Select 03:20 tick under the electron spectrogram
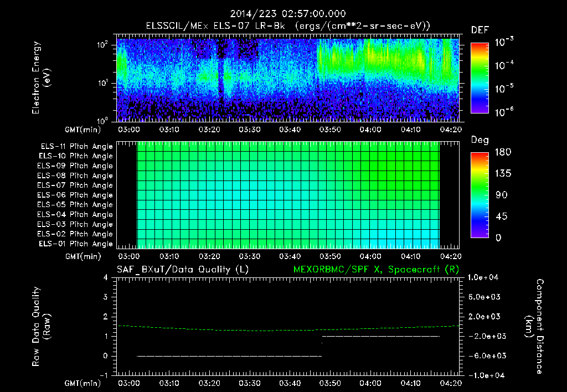567x392 pixels. click(x=209, y=130)
